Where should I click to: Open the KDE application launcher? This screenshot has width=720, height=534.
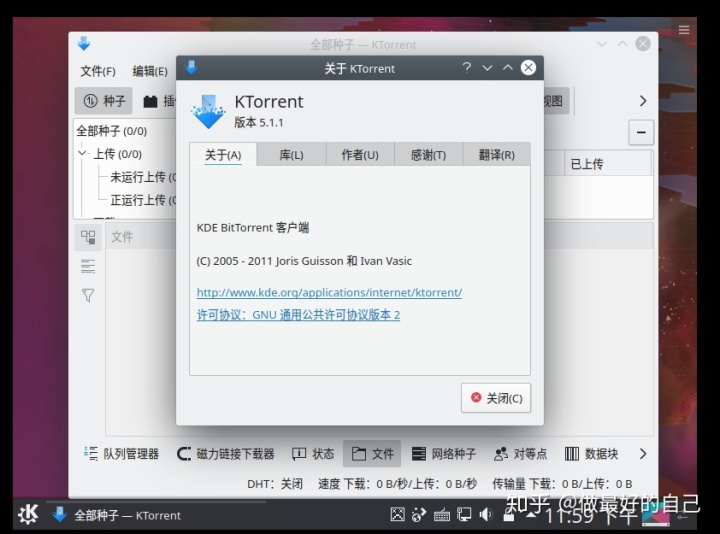28,514
